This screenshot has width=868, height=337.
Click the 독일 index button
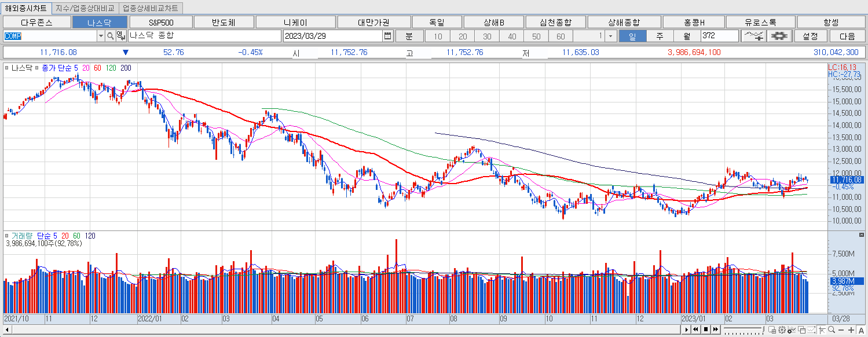click(437, 23)
